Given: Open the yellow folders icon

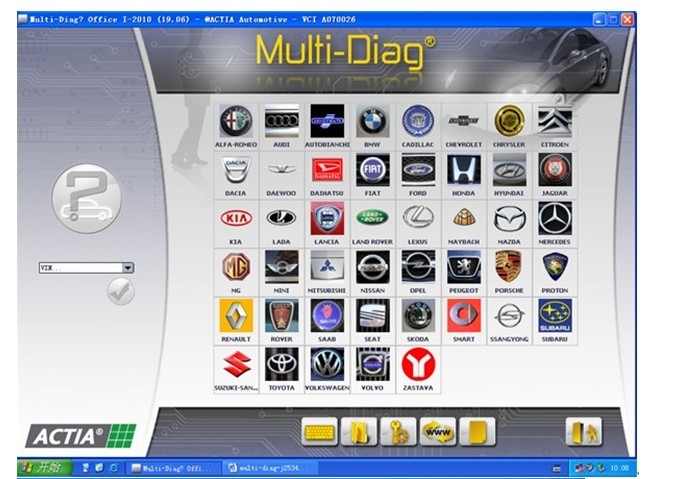Looking at the screenshot, I should (359, 432).
